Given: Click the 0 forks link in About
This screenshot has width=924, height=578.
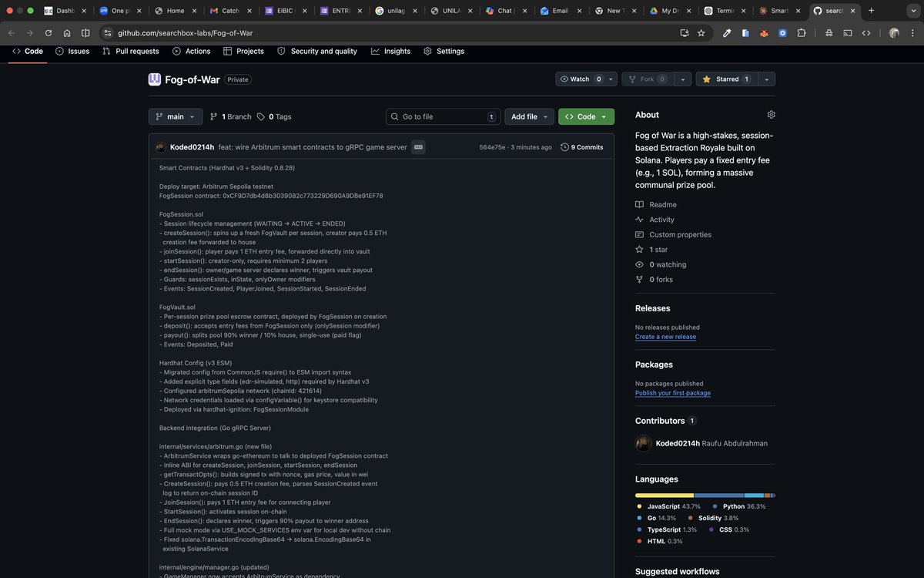Looking at the screenshot, I should pyautogui.click(x=654, y=280).
